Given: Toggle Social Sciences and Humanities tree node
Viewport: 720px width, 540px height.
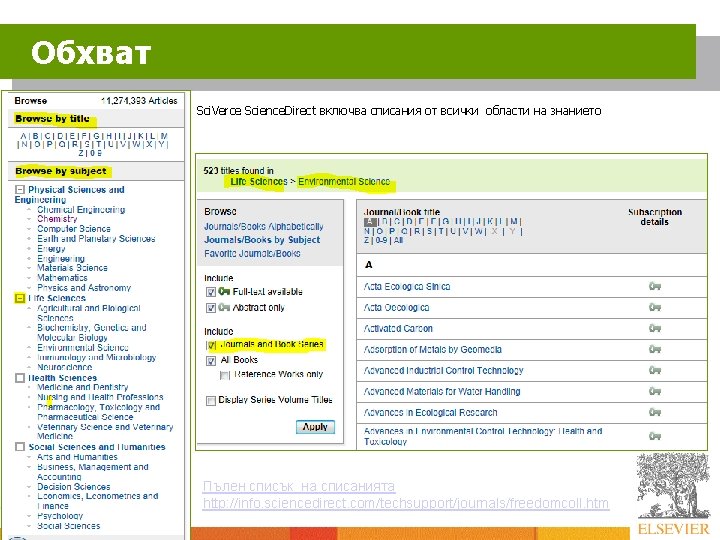Looking at the screenshot, I should (20, 447).
